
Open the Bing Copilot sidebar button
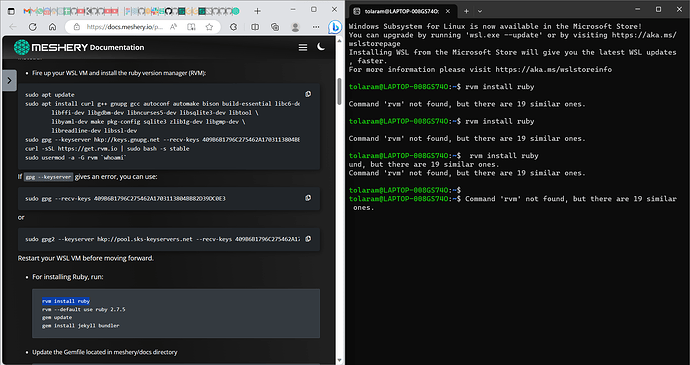click(335, 27)
